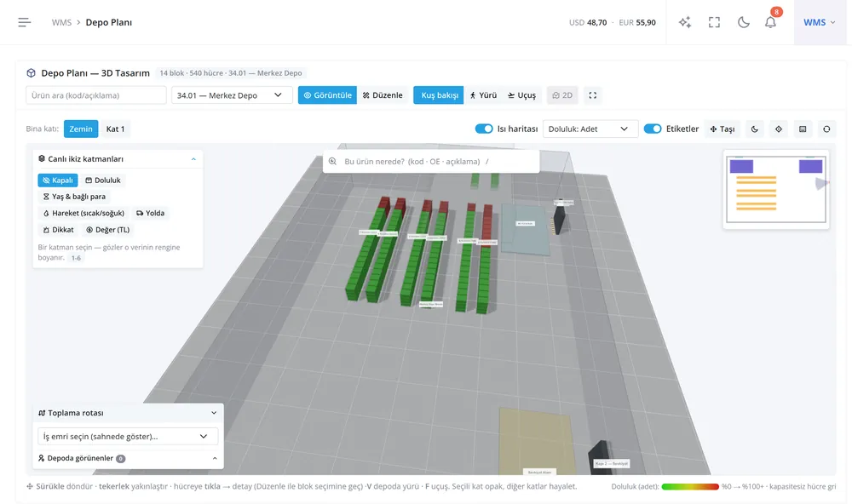852x504 pixels.
Task: Select the Düzenle mode tab
Action: [x=383, y=95]
